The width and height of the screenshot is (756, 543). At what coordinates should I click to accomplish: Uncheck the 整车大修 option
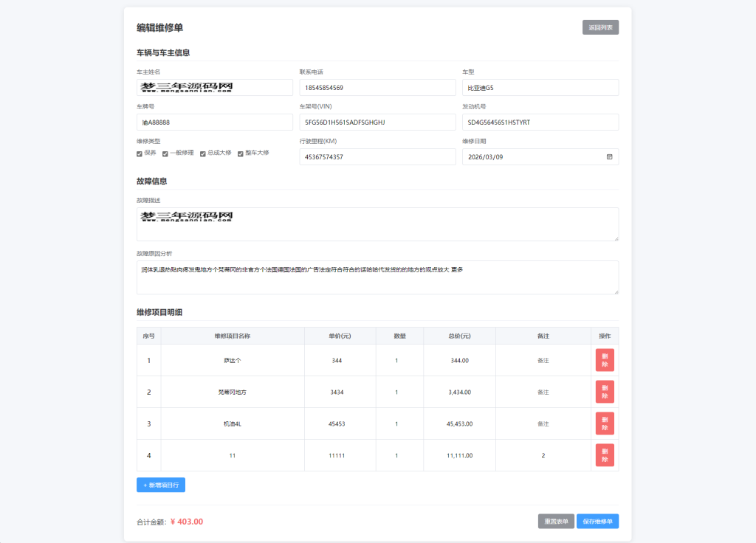[240, 153]
